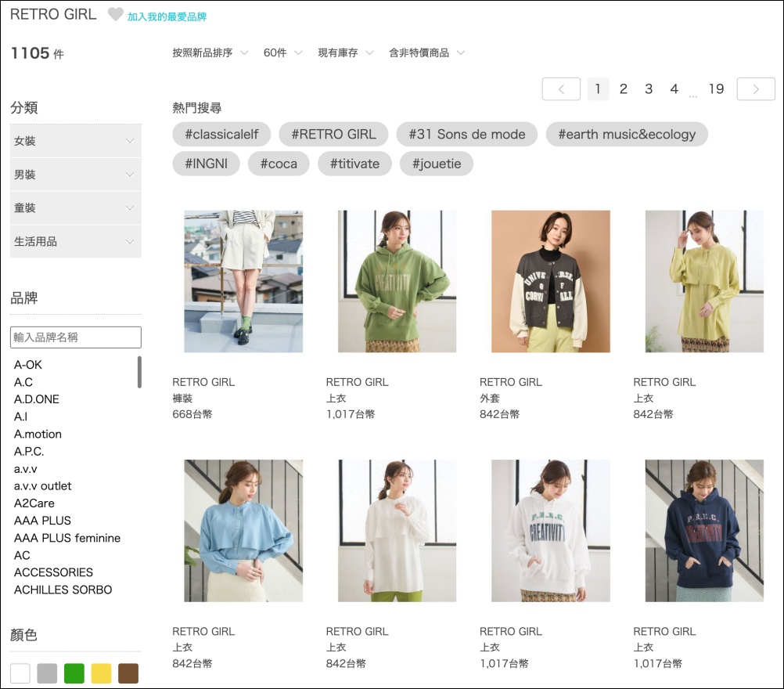Select brand AAA PLUS

[x=42, y=521]
